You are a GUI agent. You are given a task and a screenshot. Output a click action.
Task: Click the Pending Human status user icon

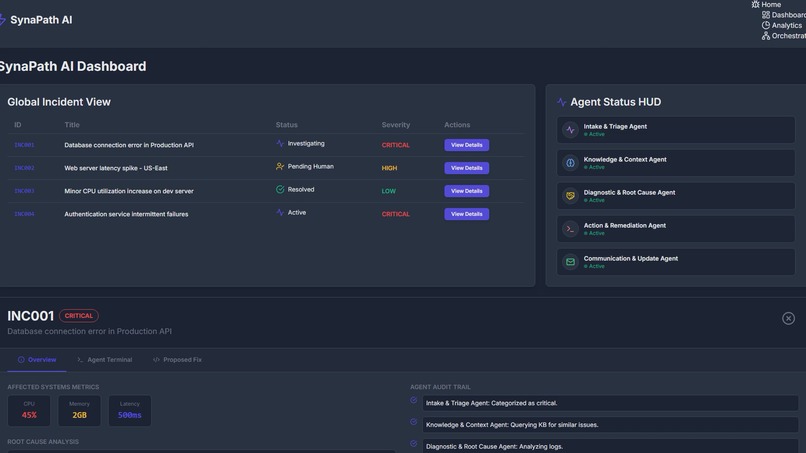(280, 167)
